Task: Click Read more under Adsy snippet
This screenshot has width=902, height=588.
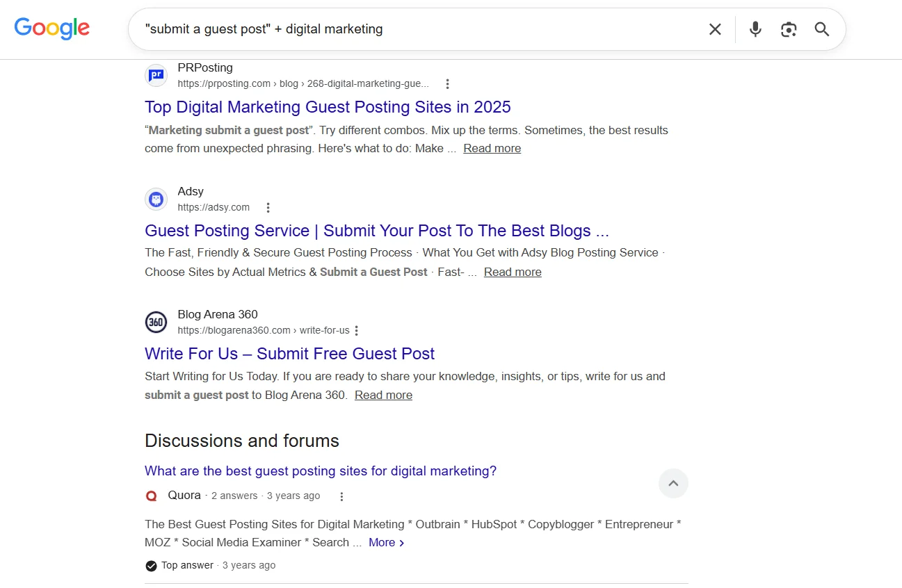Action: 513,272
